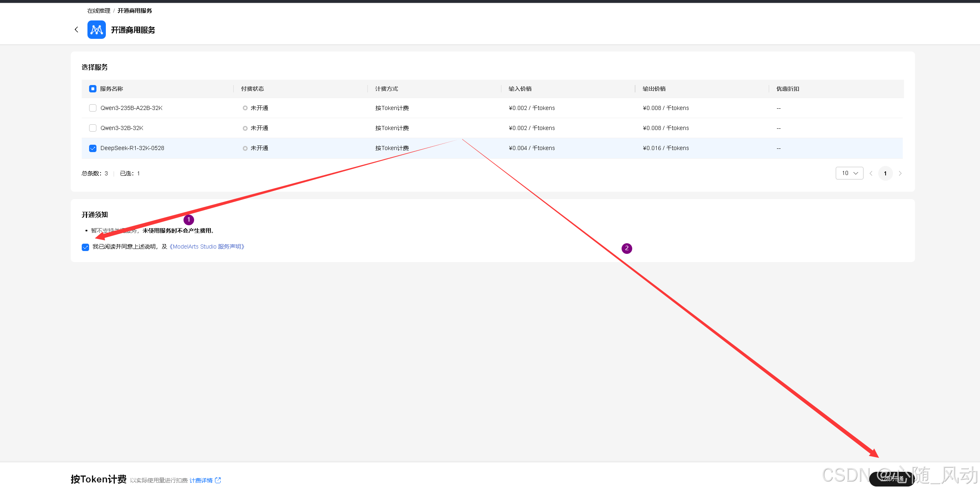Check the Qwen3-235B-A22B-32K service checkbox
980x491 pixels.
tap(93, 108)
